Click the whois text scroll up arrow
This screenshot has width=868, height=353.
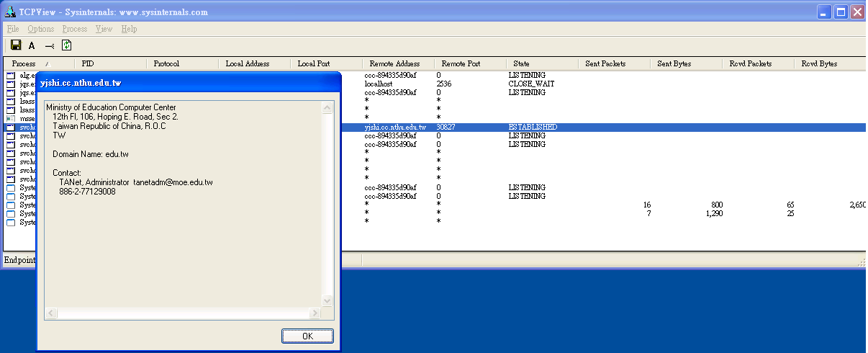pyautogui.click(x=327, y=108)
